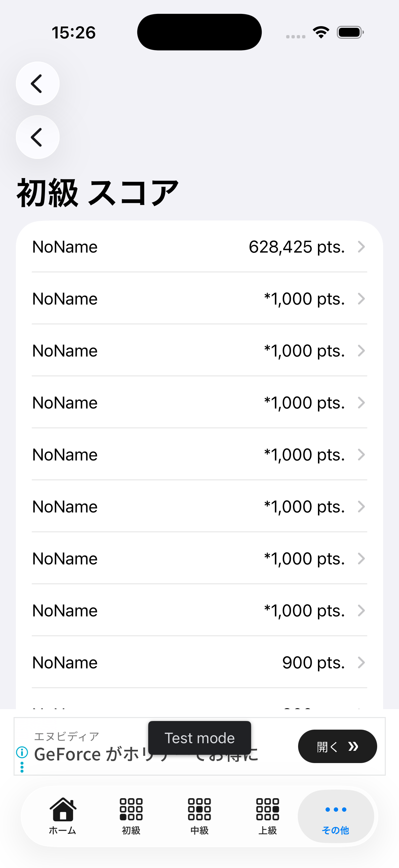Expand the 900 pts. entry chevron
This screenshot has height=868, width=399.
(x=361, y=662)
